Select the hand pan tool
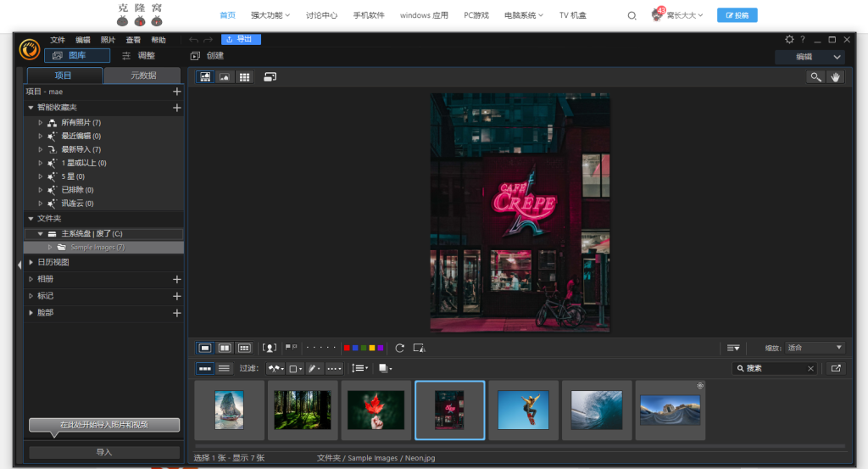The height and width of the screenshot is (469, 868). click(x=835, y=77)
